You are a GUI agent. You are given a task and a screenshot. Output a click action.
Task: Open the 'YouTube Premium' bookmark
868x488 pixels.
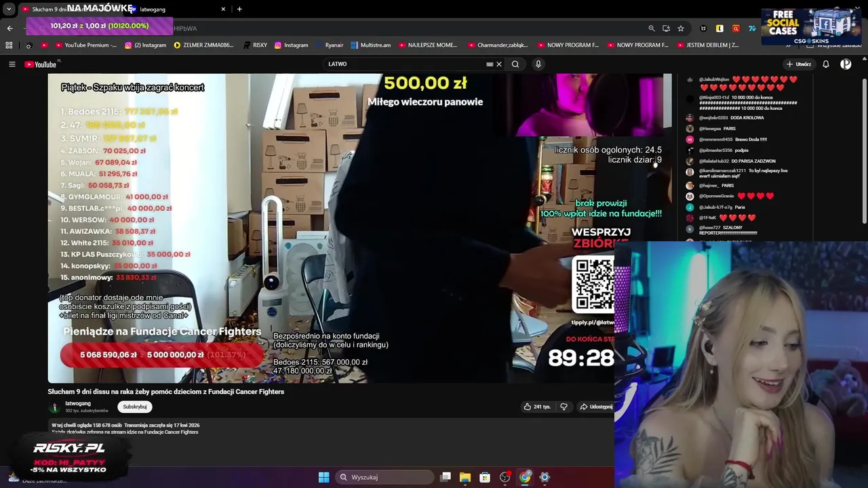coord(85,45)
